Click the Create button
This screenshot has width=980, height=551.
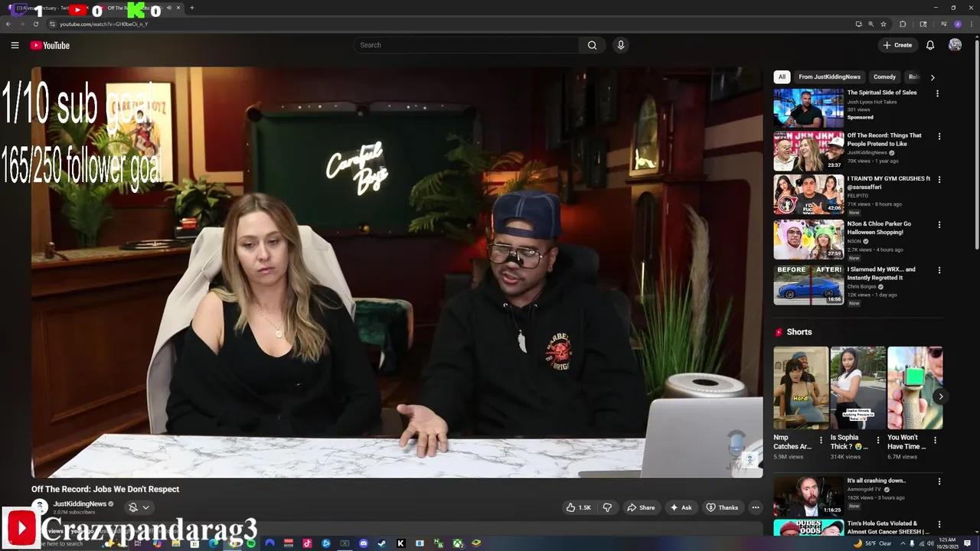click(x=897, y=45)
